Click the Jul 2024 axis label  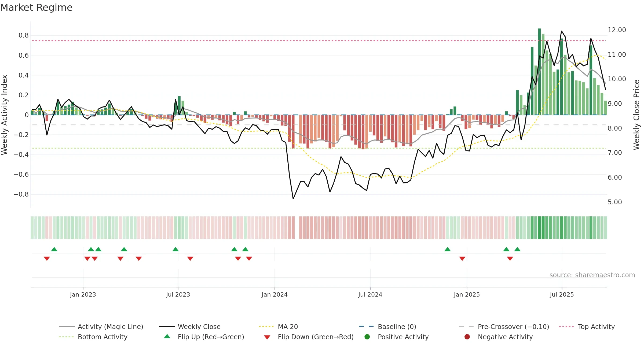tap(370, 294)
